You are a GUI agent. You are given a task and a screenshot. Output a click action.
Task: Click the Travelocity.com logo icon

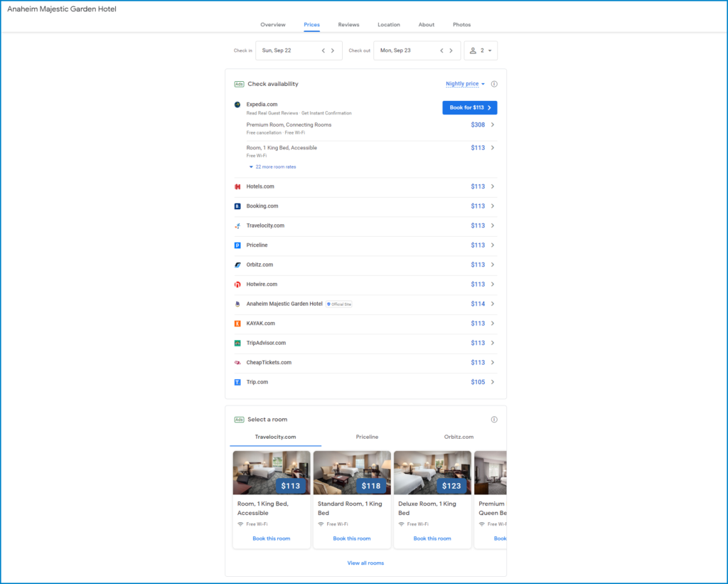[237, 225]
